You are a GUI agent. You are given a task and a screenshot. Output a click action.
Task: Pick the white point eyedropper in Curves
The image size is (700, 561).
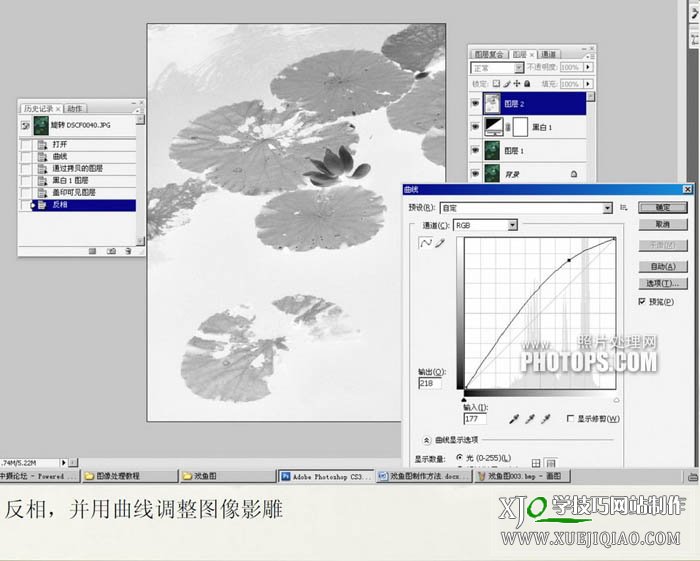546,419
